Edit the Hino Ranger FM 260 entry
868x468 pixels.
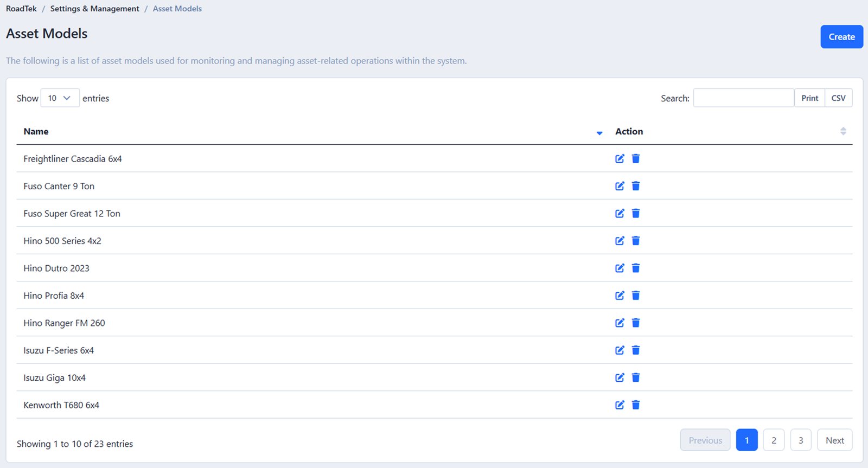click(620, 323)
